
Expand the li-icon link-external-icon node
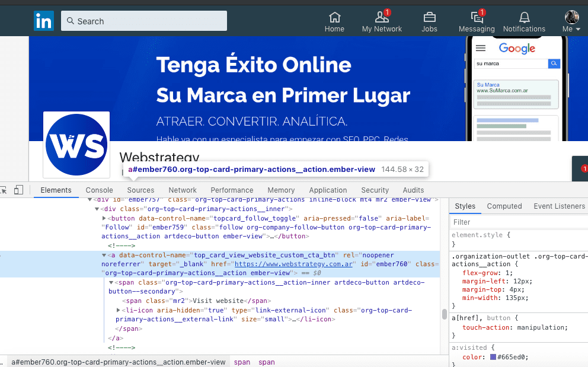118,310
